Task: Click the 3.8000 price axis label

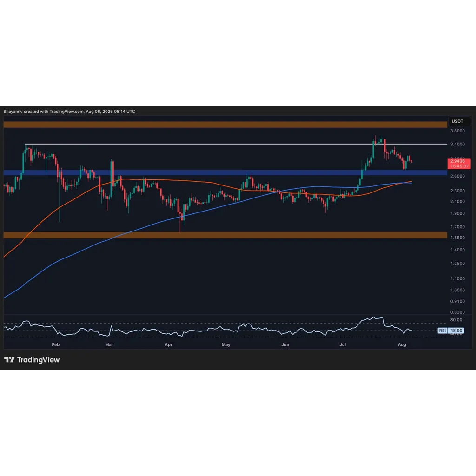Action: [457, 131]
